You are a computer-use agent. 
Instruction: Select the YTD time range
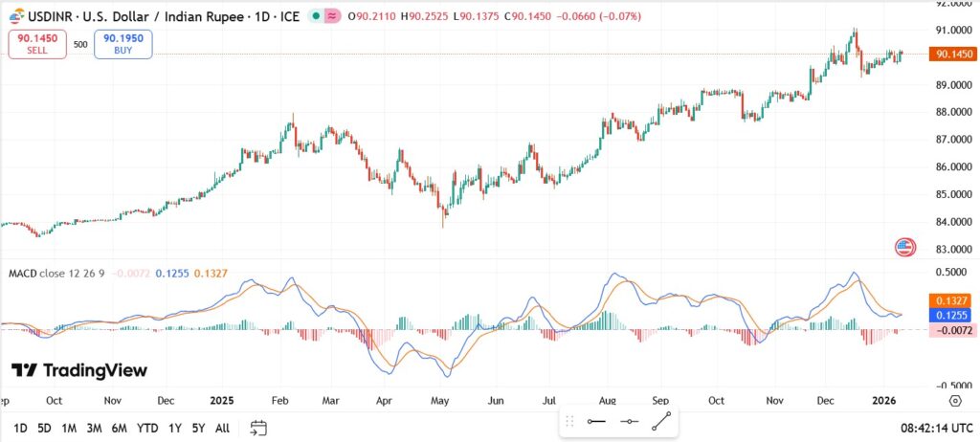click(147, 428)
